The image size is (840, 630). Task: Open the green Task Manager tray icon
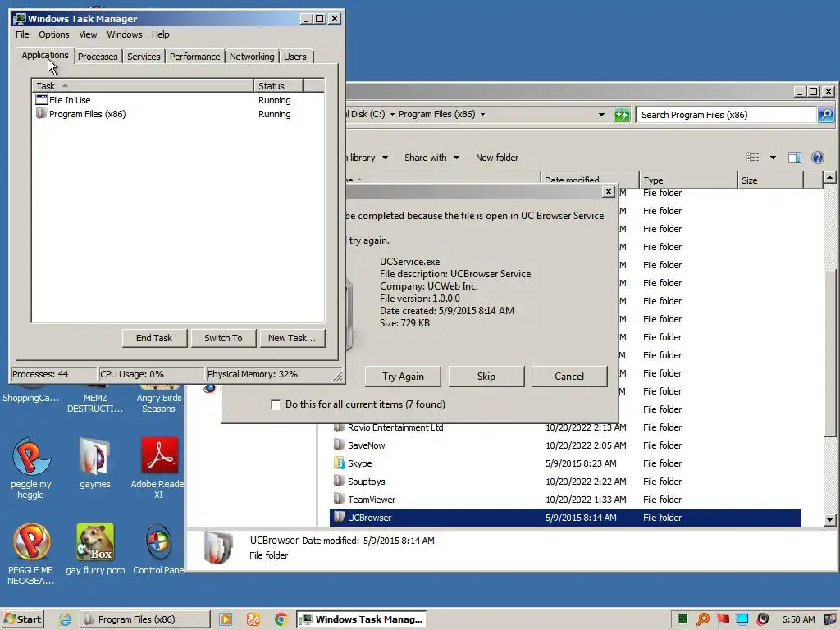682,619
